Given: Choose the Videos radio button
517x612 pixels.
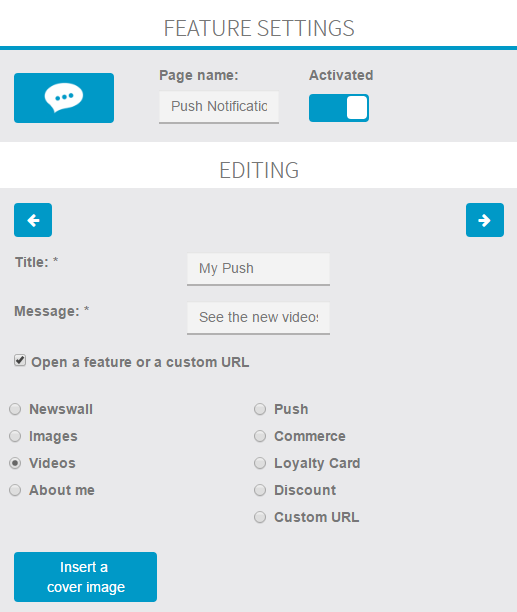Looking at the screenshot, I should pos(15,463).
